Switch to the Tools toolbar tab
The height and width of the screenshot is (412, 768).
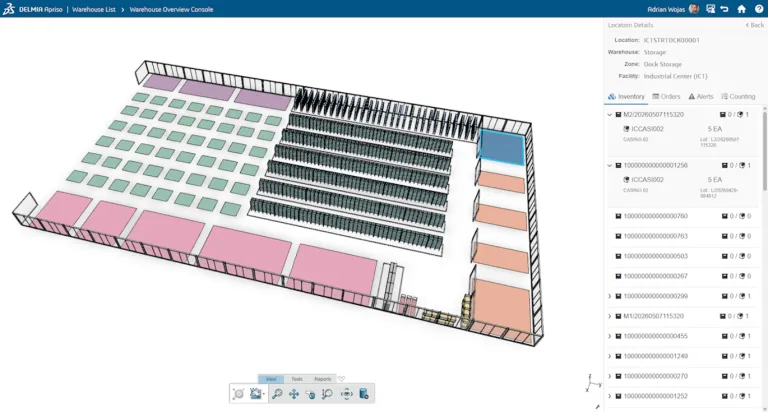[x=297, y=379]
